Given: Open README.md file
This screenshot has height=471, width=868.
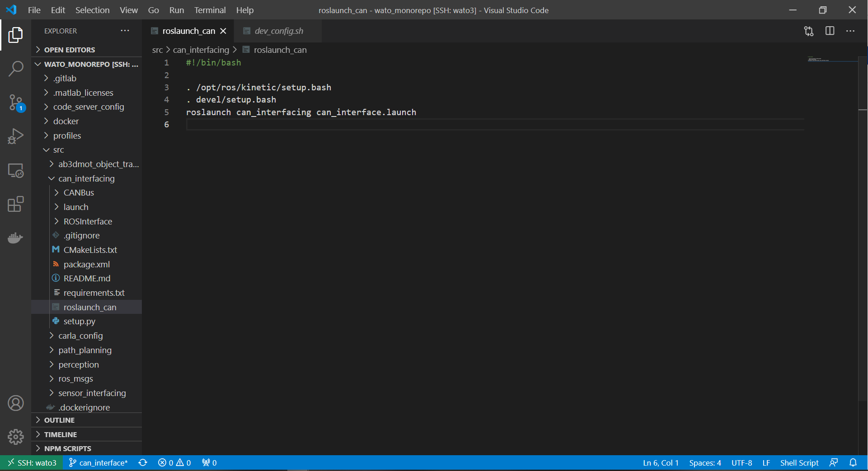Looking at the screenshot, I should click(86, 278).
